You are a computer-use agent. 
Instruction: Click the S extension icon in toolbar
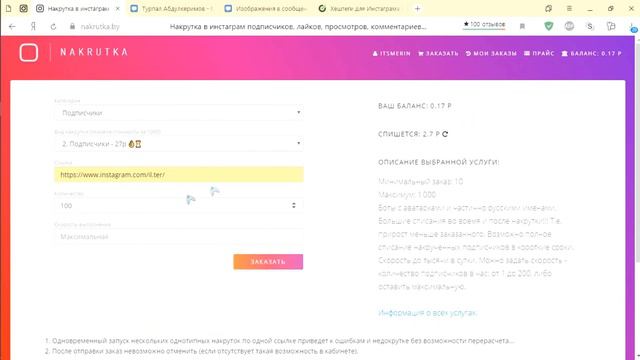click(x=590, y=26)
